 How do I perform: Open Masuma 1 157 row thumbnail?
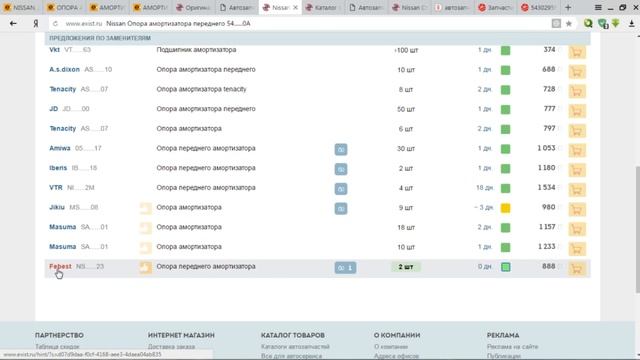tap(145, 228)
